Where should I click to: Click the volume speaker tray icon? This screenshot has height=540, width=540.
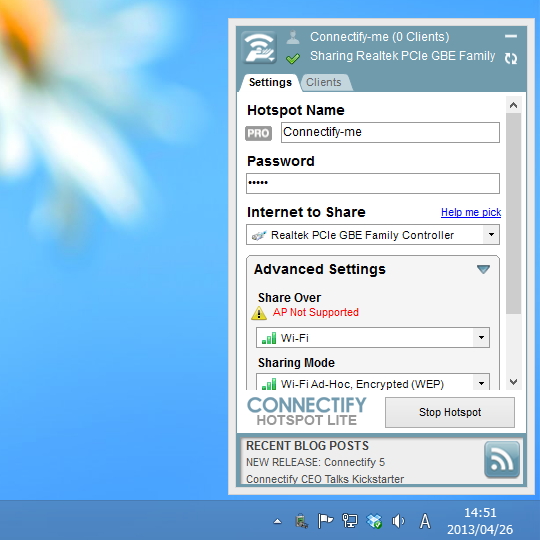(x=398, y=521)
